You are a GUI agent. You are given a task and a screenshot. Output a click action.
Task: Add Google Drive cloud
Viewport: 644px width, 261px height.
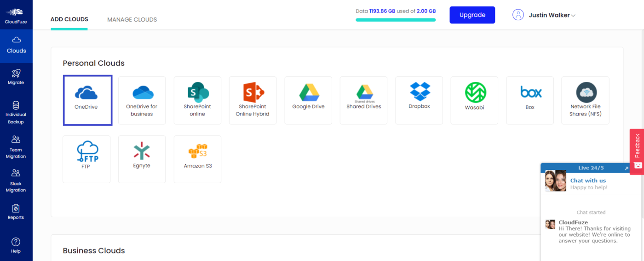[308, 100]
